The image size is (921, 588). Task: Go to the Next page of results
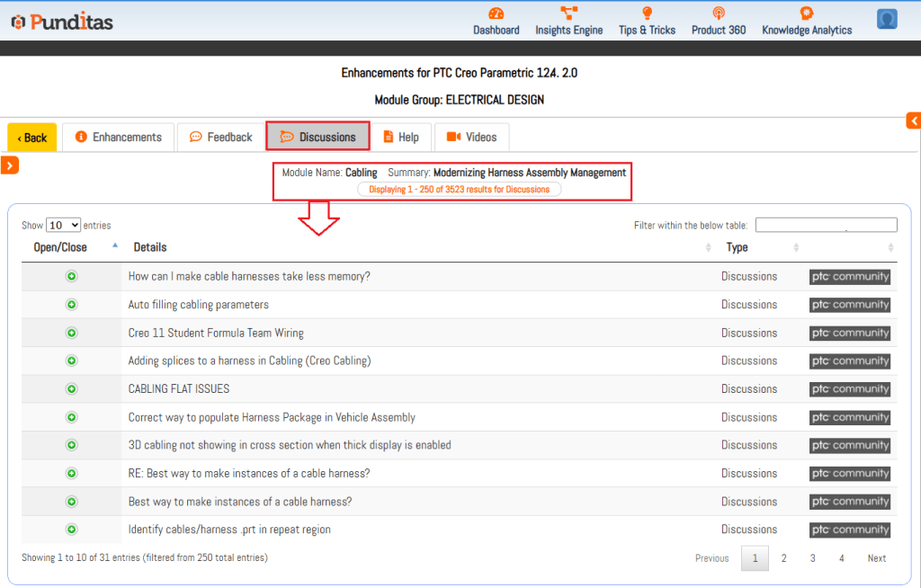pos(876,558)
